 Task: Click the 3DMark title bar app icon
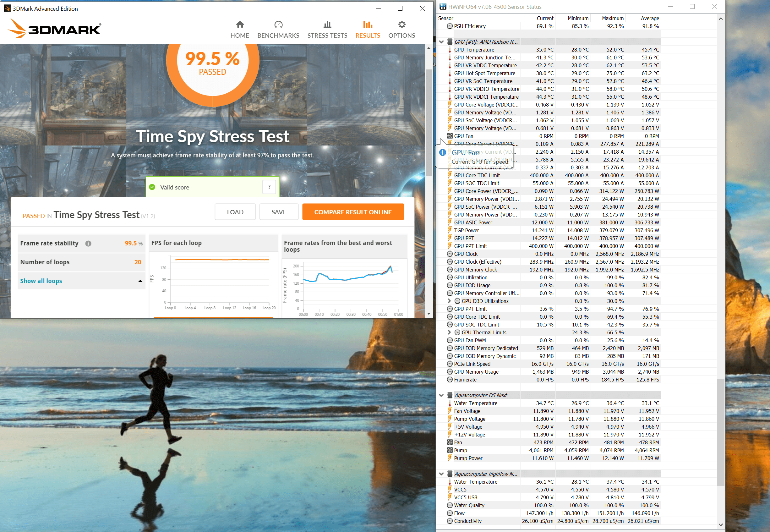point(7,8)
